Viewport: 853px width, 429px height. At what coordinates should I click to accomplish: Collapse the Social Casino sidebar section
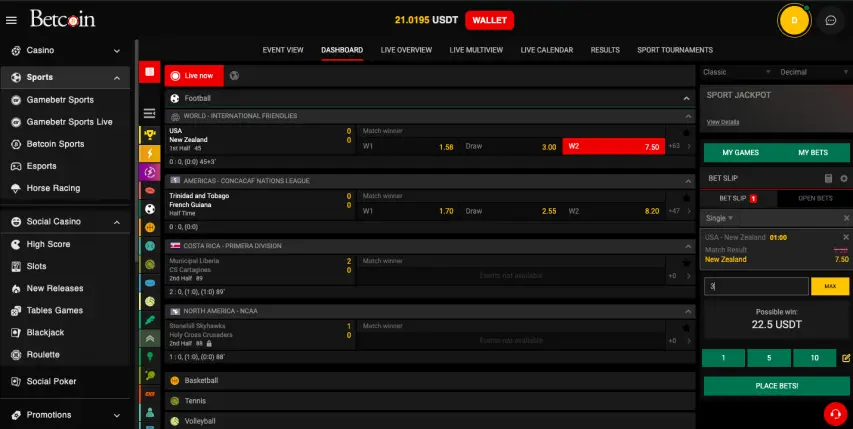coord(65,221)
